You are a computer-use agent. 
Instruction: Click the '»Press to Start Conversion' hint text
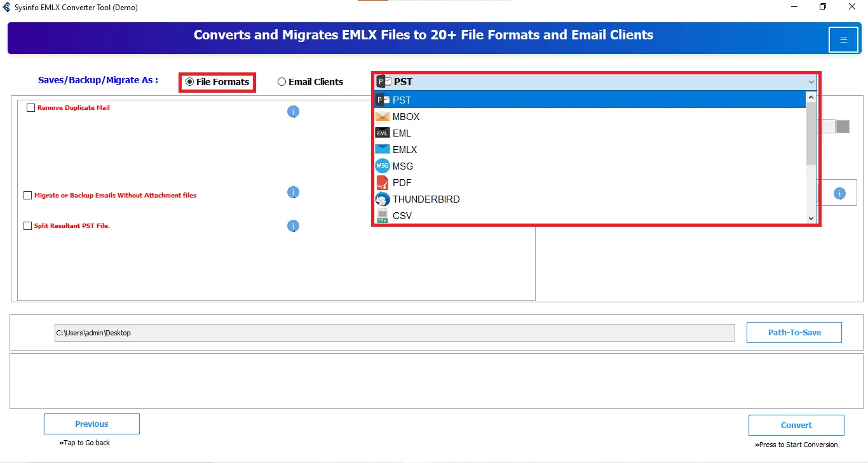[796, 445]
